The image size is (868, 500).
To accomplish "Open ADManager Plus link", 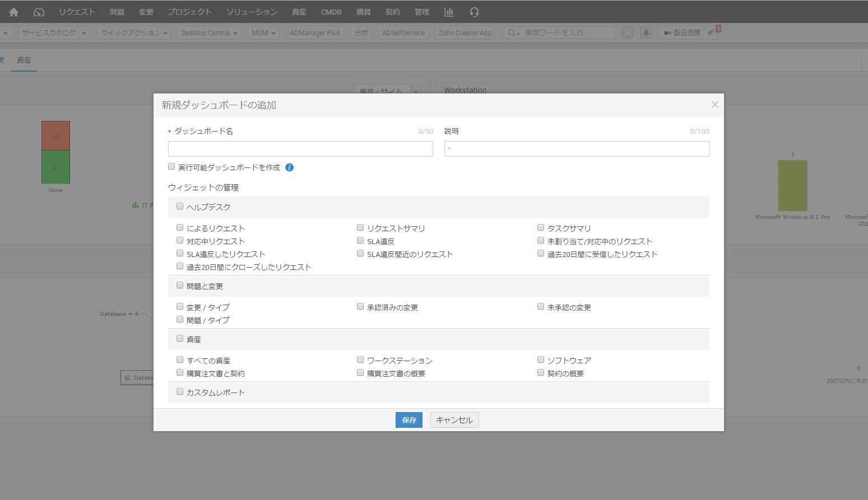I will [315, 32].
